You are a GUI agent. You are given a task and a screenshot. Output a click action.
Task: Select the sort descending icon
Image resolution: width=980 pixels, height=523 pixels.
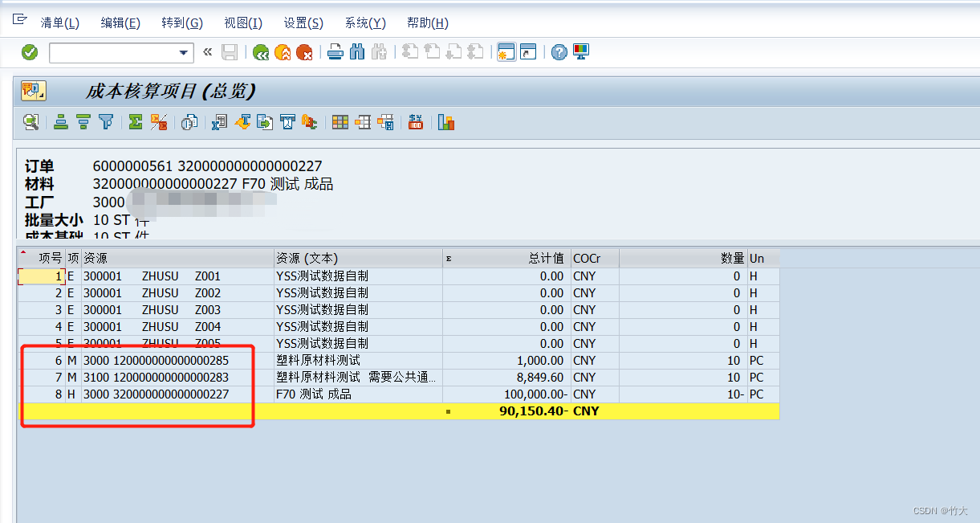tap(83, 121)
